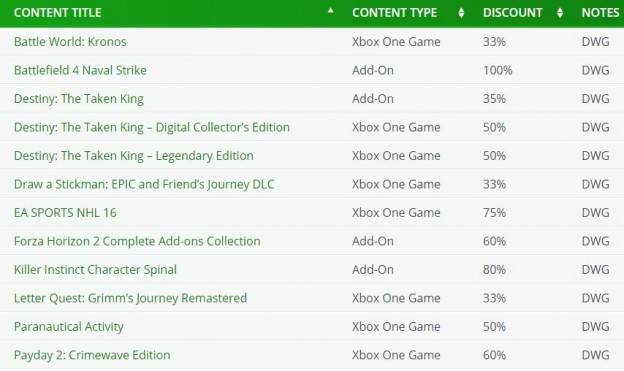This screenshot has width=624, height=371.
Task: Open Battlefield 4 Naval Strike link
Action: 80,70
